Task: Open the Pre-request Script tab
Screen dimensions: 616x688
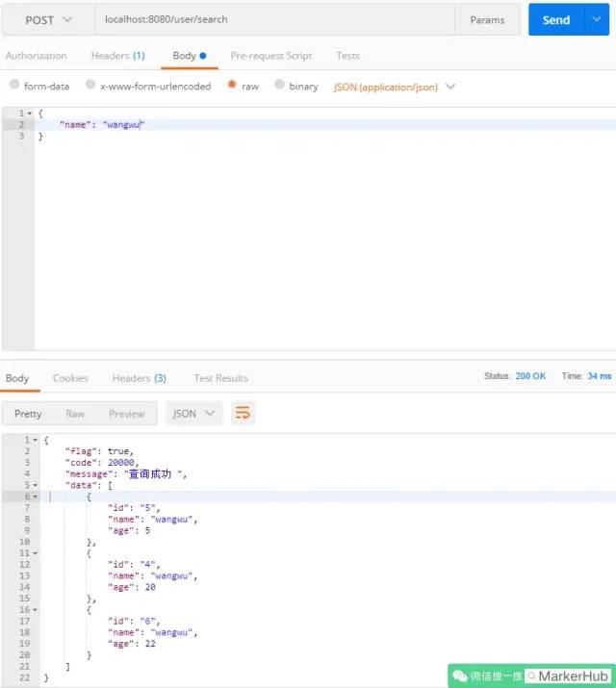Action: (x=271, y=56)
